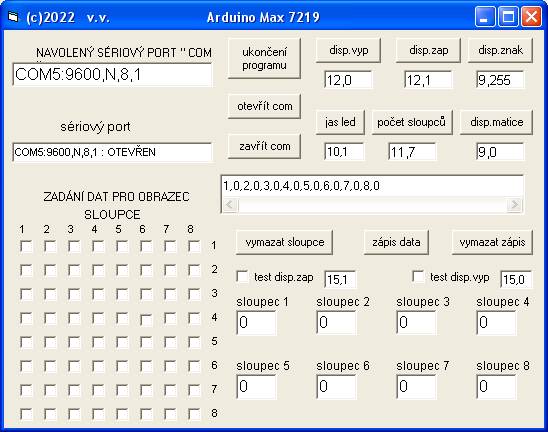Image resolution: width=548 pixels, height=432 pixels.
Task: Click the right arrow of data scrollbar
Action: point(514,204)
